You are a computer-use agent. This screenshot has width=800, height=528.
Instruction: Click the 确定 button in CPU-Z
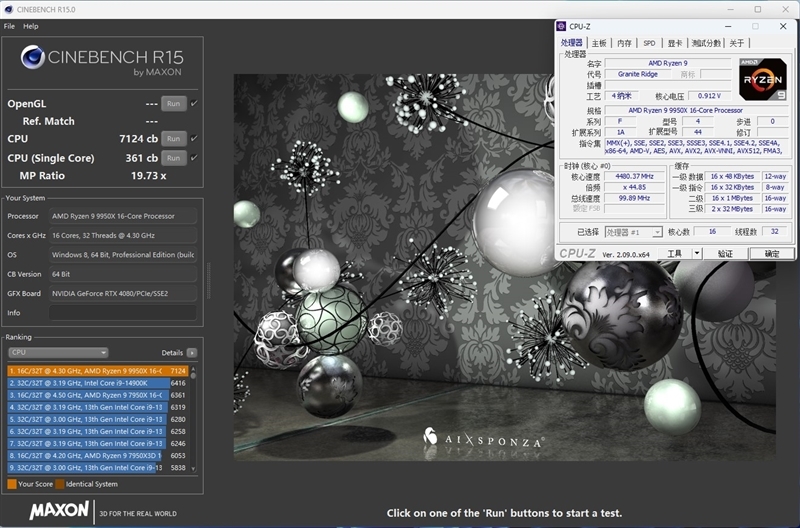(x=771, y=254)
